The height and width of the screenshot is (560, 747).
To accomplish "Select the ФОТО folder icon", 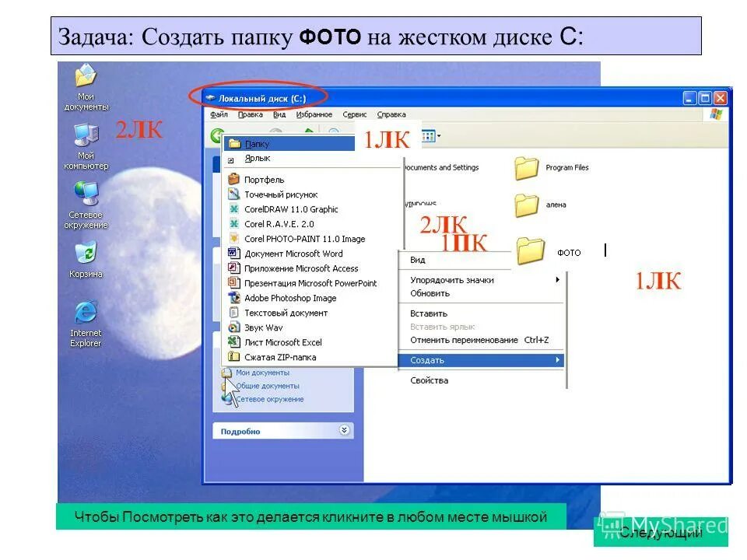I will pyautogui.click(x=530, y=250).
